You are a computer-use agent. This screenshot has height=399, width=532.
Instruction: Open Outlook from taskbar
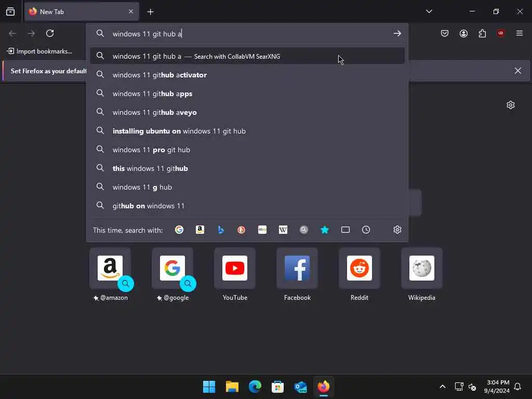tap(301, 387)
